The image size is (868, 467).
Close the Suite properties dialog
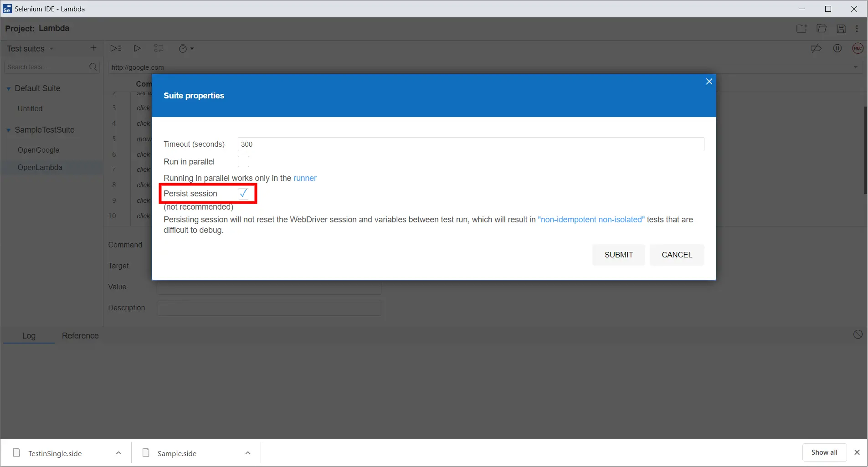click(x=709, y=82)
